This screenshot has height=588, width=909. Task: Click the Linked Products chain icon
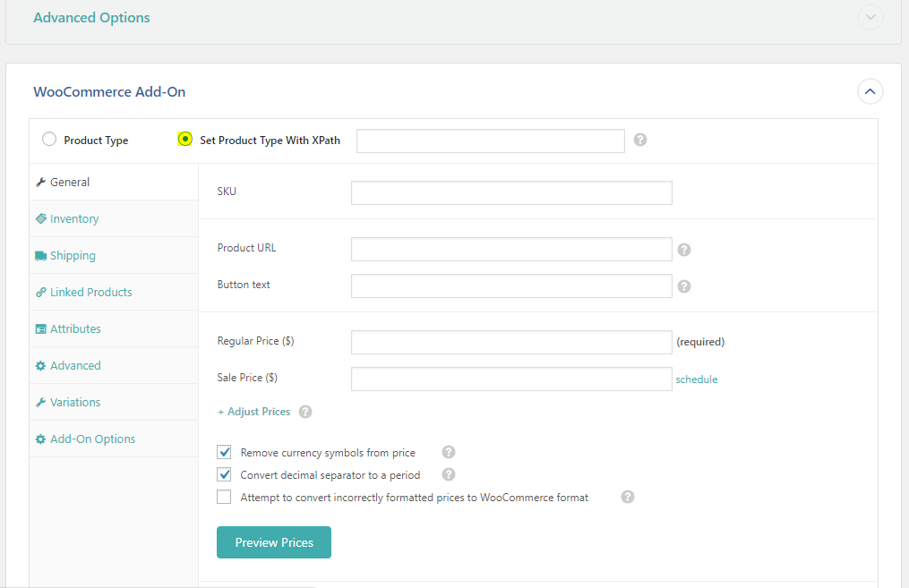coord(40,292)
